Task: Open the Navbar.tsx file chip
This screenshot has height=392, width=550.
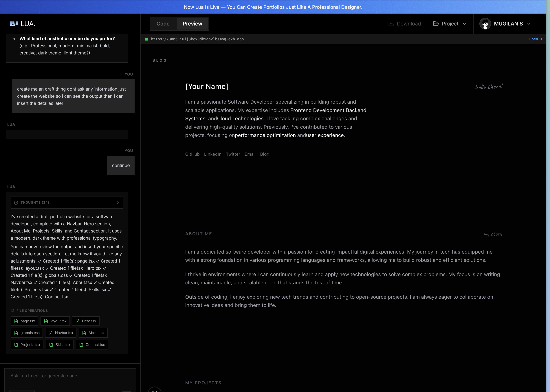Action: [60, 333]
